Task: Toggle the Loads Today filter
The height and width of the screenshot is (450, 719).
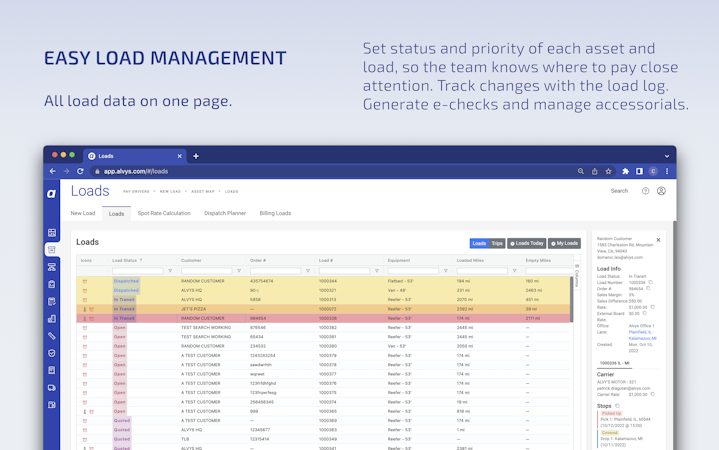Action: (x=526, y=243)
